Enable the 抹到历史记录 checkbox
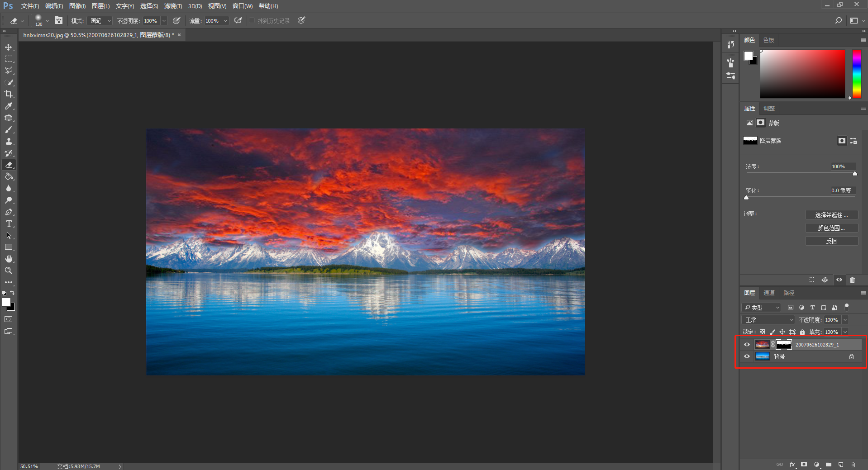 coord(252,21)
